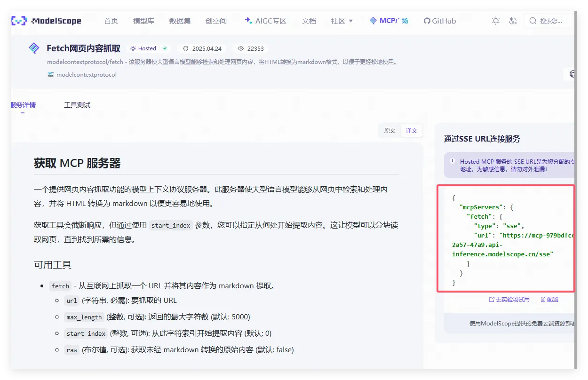
Task: Click the view count eye icon
Action: pos(241,48)
